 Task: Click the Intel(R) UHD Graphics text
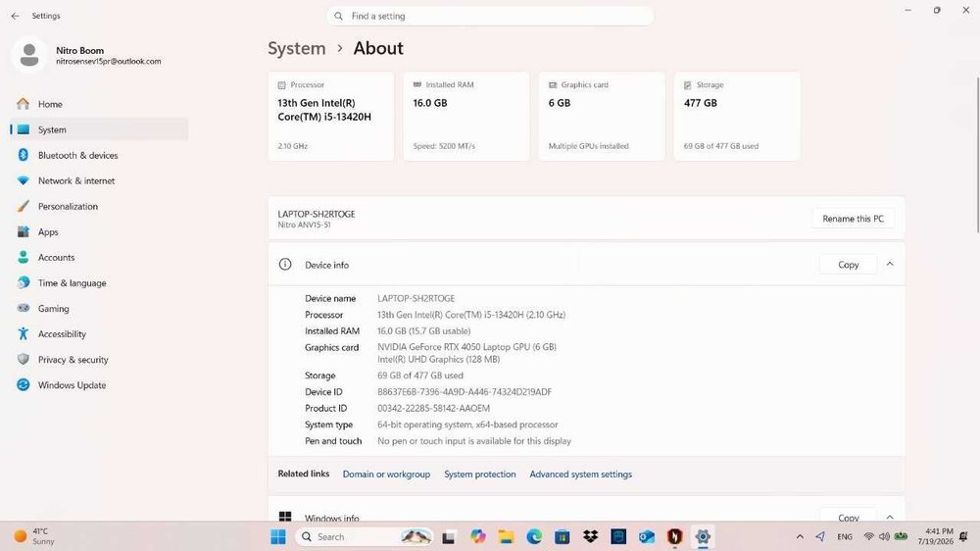[x=439, y=359]
